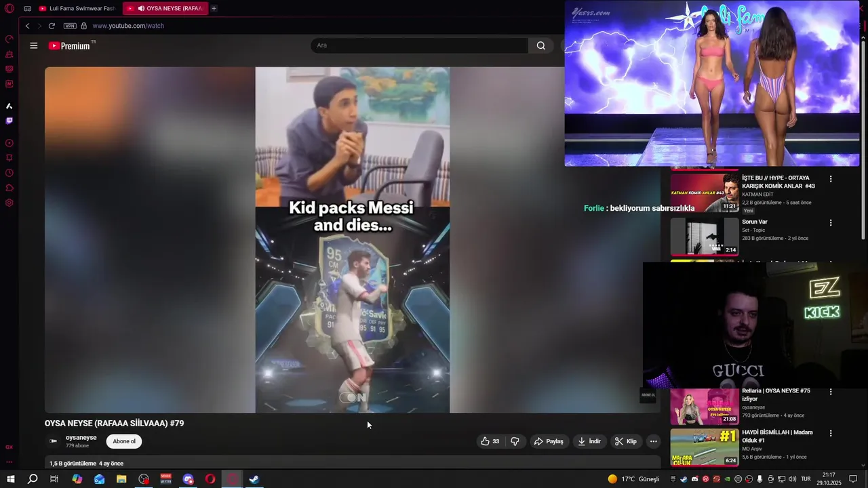
Task: Open more actions three-dots beside Klip
Action: (654, 441)
